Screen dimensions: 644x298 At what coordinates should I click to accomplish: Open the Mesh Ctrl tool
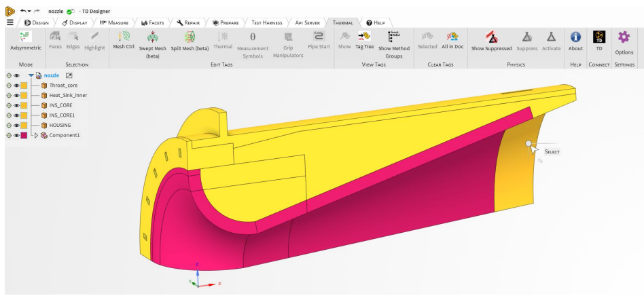[124, 40]
